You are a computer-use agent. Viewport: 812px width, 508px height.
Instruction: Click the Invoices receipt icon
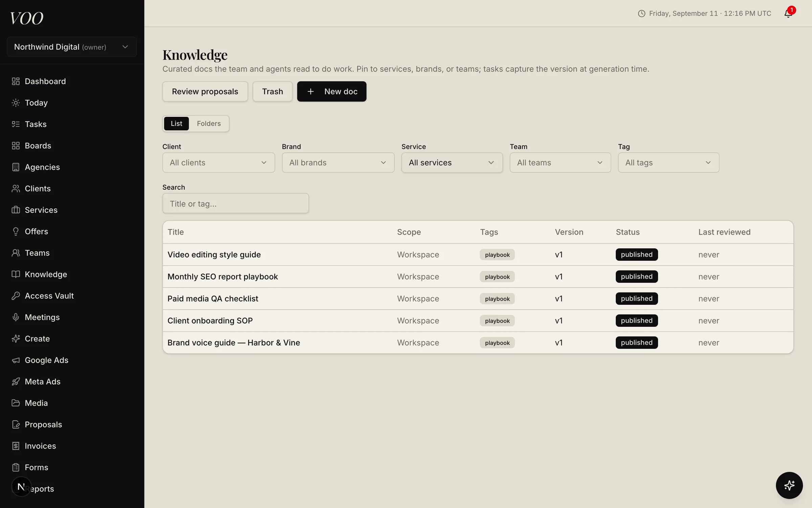(16, 446)
